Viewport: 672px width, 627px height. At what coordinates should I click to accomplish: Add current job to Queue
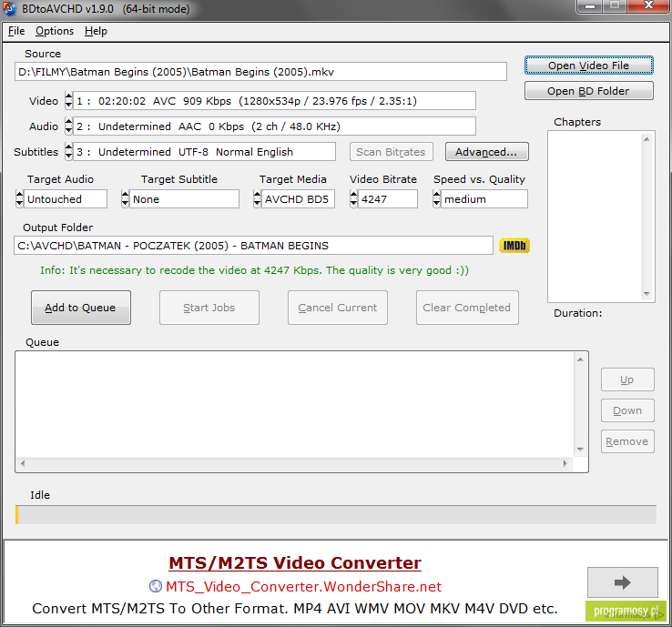pyautogui.click(x=80, y=308)
